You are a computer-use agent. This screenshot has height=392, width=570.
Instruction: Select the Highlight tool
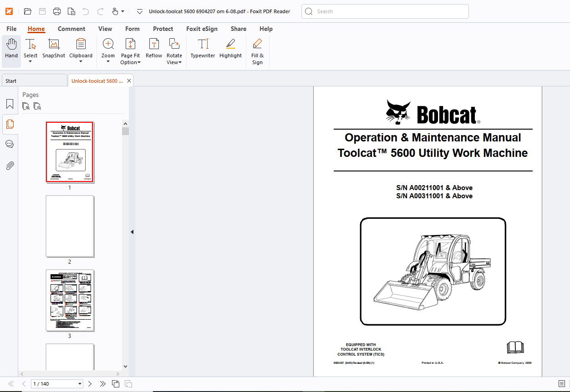tap(230, 49)
